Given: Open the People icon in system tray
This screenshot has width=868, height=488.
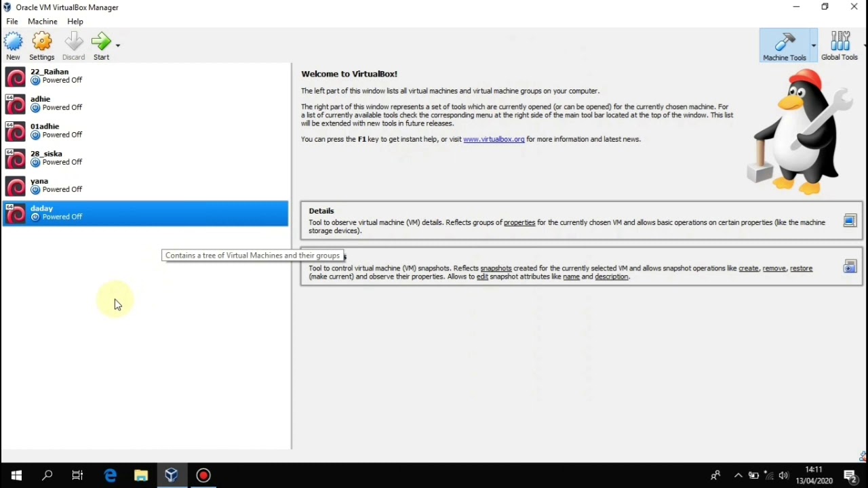Looking at the screenshot, I should [x=715, y=476].
